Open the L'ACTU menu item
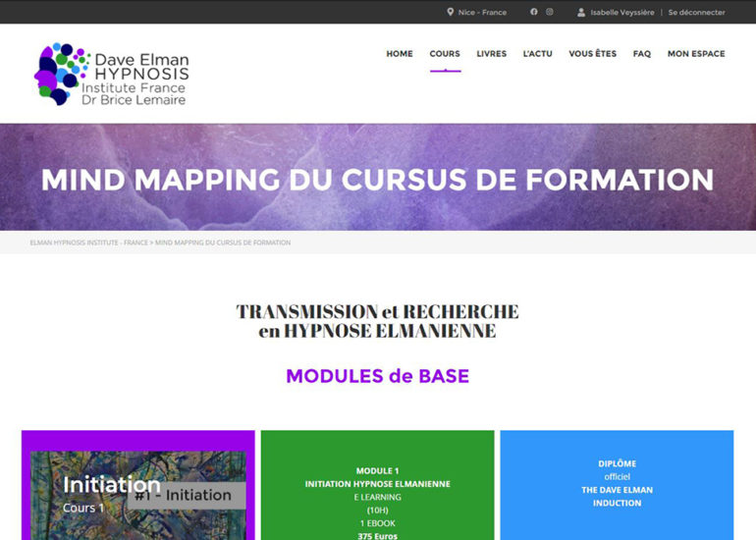This screenshot has height=540, width=756. [538, 54]
